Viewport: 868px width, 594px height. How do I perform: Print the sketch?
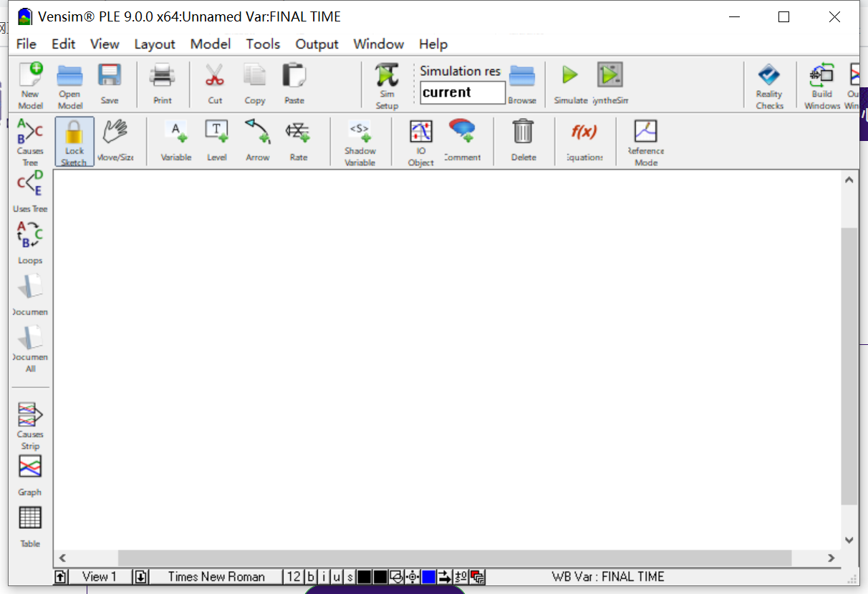pyautogui.click(x=163, y=84)
